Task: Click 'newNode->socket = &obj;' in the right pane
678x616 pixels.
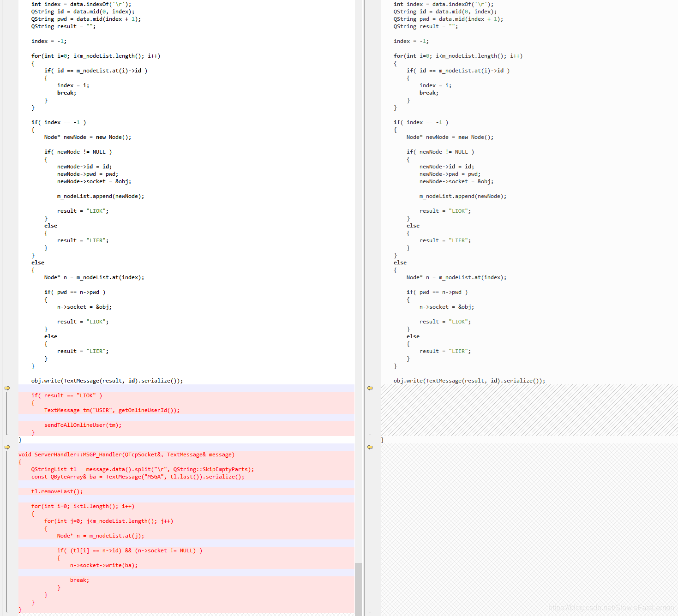Action: pos(456,181)
